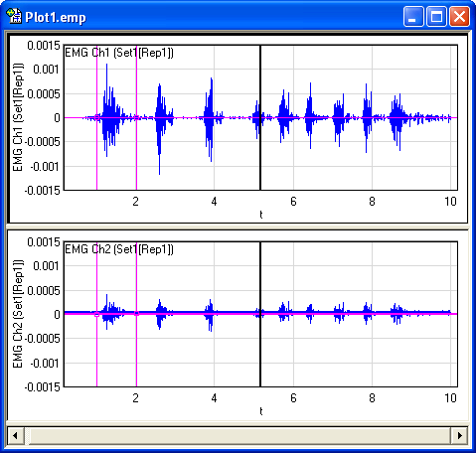Screen dimensions: 476x453
Task: Close the Plot1.emp window
Action: pyautogui.click(x=459, y=16)
